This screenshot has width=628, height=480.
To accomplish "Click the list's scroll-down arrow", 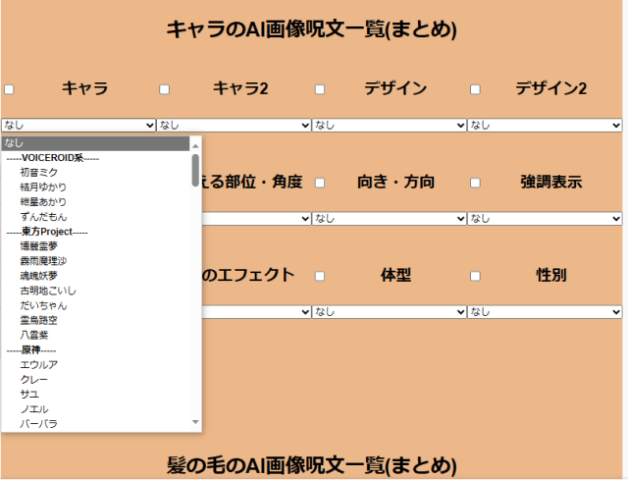I will click(x=195, y=424).
